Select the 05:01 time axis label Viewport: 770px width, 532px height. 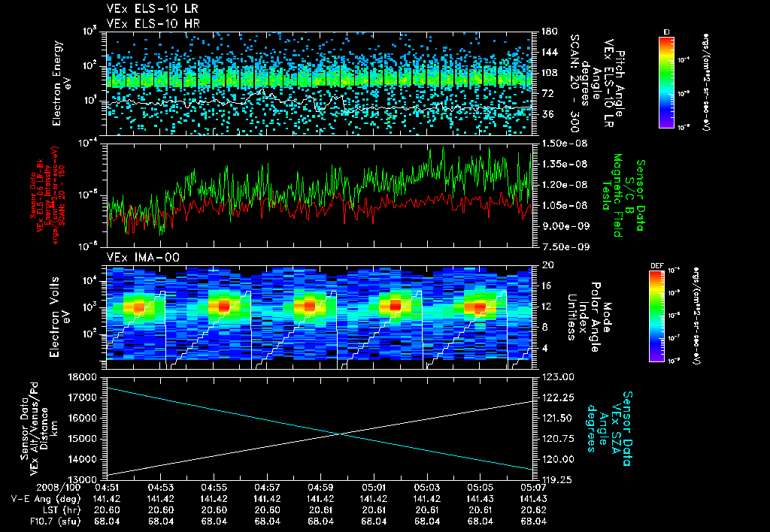(373, 488)
